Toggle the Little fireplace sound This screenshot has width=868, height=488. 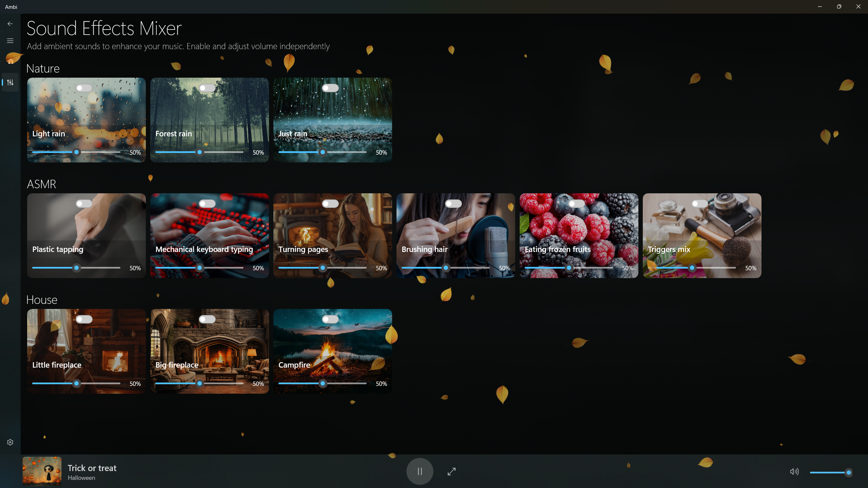[83, 319]
